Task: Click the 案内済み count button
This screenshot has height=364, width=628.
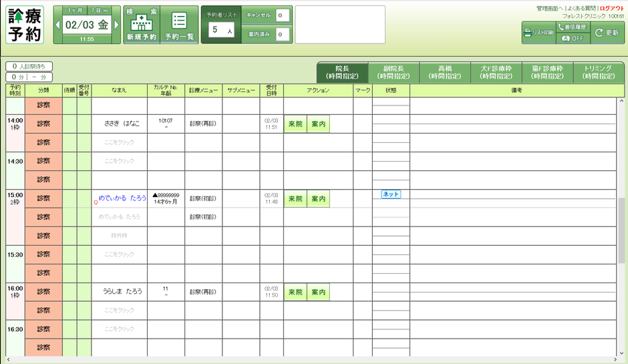Action: click(267, 35)
